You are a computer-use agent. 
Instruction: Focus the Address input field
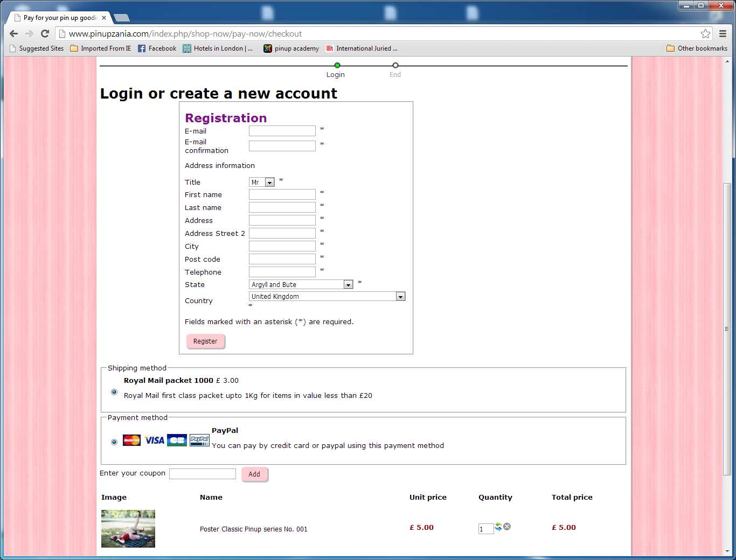(282, 220)
